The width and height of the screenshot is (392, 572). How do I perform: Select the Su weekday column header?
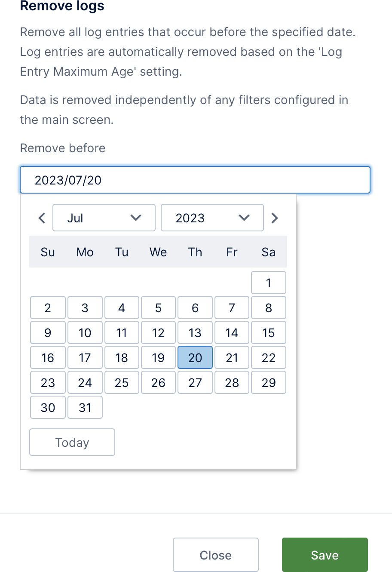pos(47,252)
